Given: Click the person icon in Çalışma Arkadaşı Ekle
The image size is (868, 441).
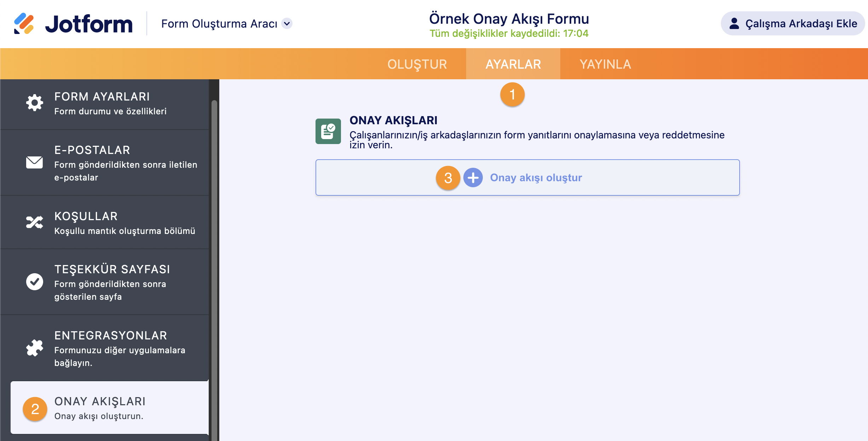Looking at the screenshot, I should (x=734, y=24).
